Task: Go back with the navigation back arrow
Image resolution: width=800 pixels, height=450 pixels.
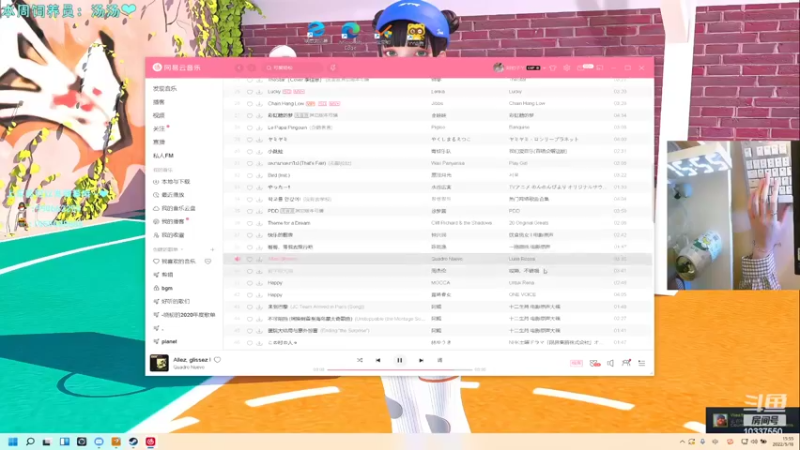Action: 239,68
